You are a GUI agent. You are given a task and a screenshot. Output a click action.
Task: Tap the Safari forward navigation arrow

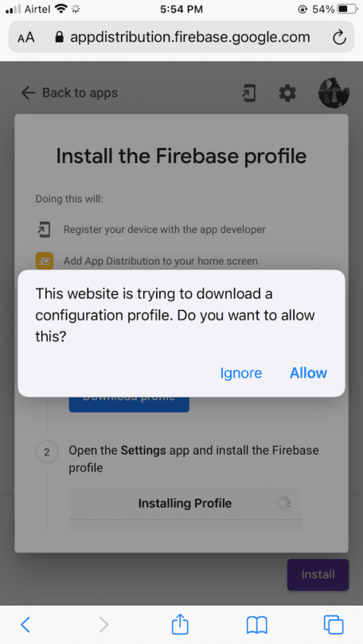[104, 625]
